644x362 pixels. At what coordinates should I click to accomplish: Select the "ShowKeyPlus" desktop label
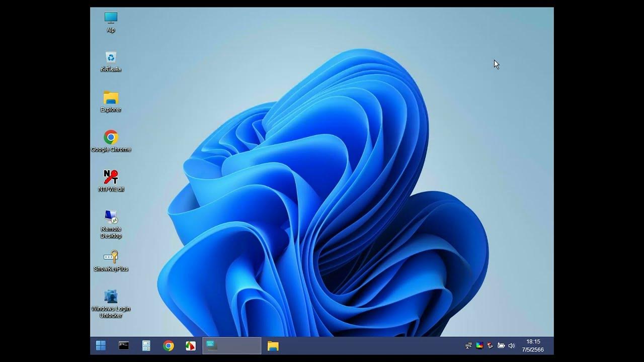111,269
